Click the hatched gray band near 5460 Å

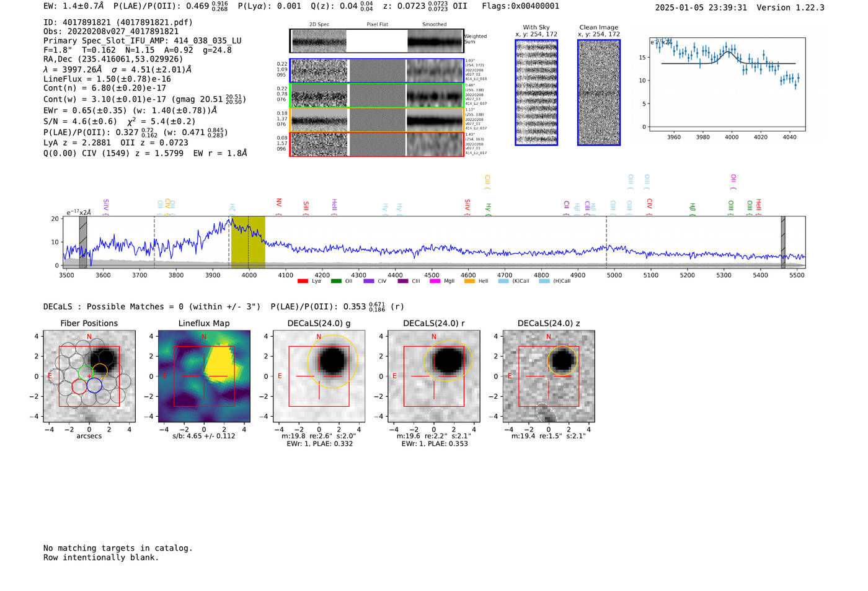coord(783,242)
